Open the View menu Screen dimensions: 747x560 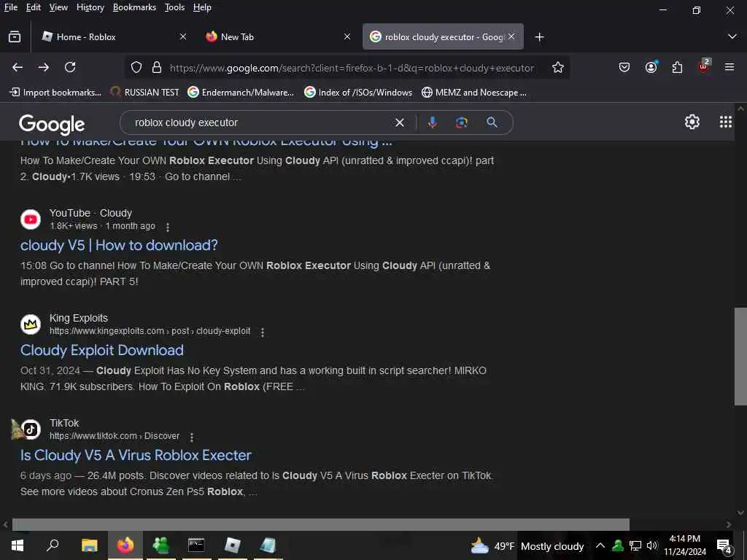tap(58, 7)
